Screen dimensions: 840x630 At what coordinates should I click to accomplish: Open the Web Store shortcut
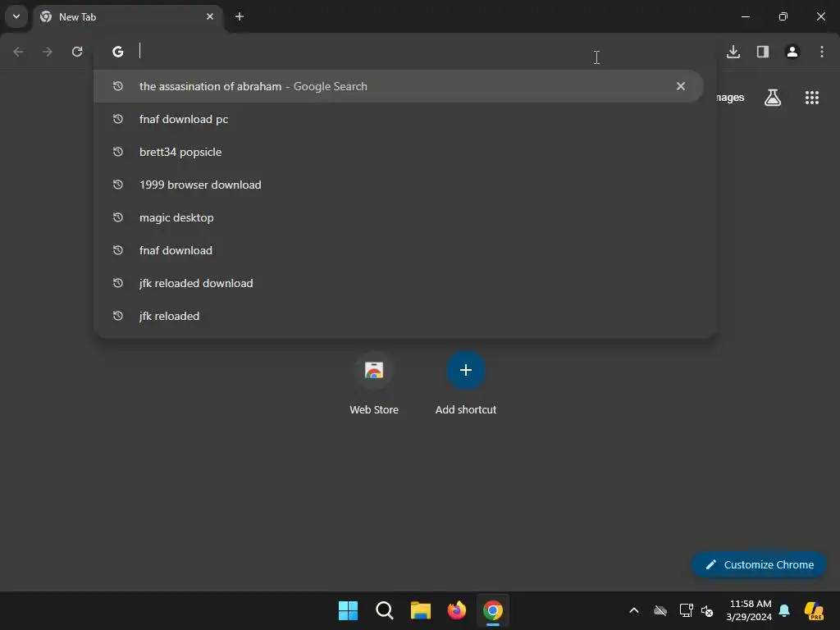(374, 384)
